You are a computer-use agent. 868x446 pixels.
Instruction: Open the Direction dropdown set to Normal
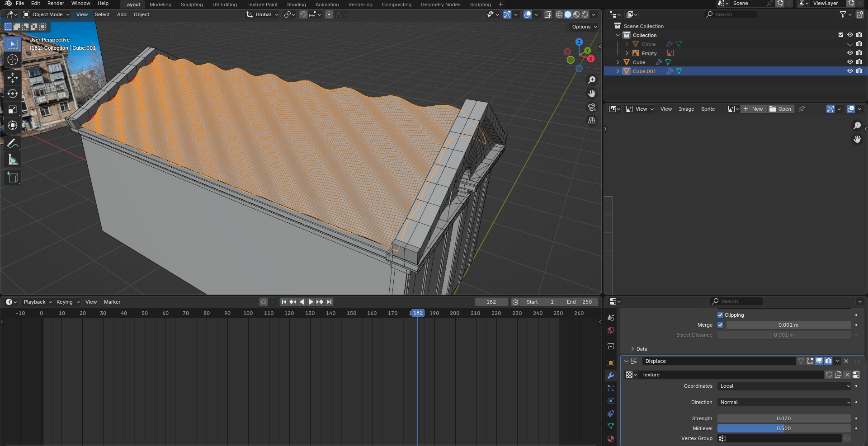[x=784, y=402]
